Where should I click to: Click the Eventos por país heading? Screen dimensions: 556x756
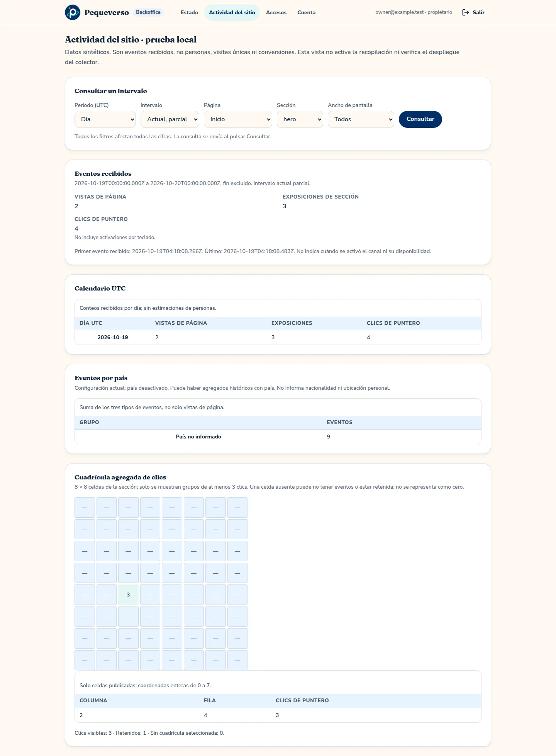tap(101, 378)
